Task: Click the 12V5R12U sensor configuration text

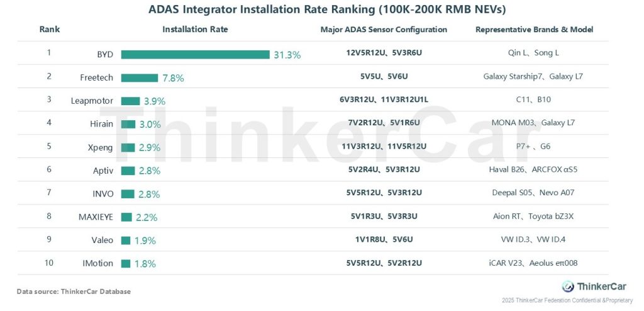Action: (363, 54)
